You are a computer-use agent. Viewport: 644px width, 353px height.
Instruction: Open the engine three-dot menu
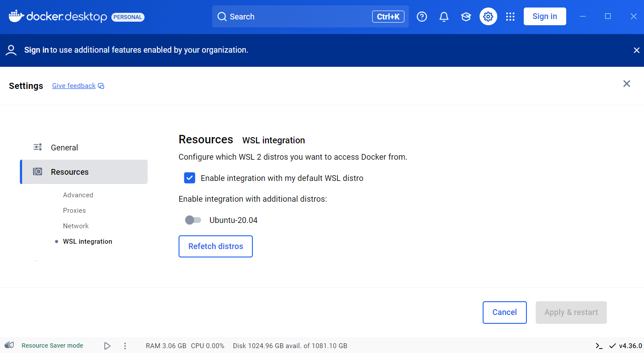coord(125,346)
